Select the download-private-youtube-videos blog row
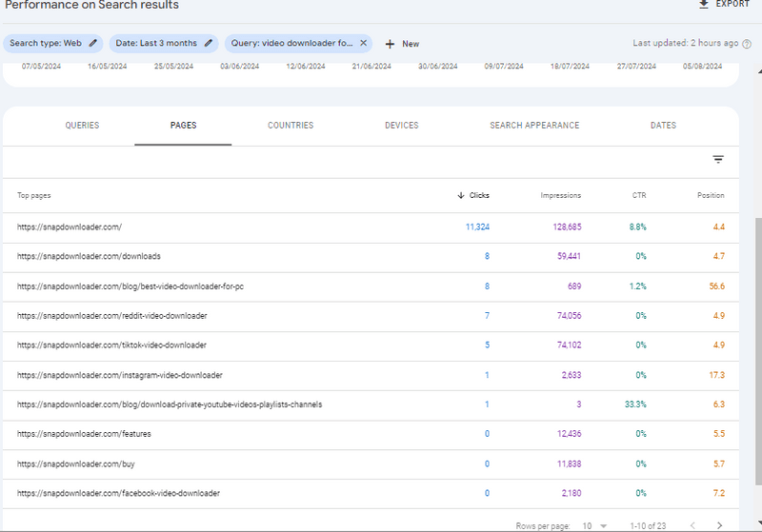762x532 pixels. (371, 404)
